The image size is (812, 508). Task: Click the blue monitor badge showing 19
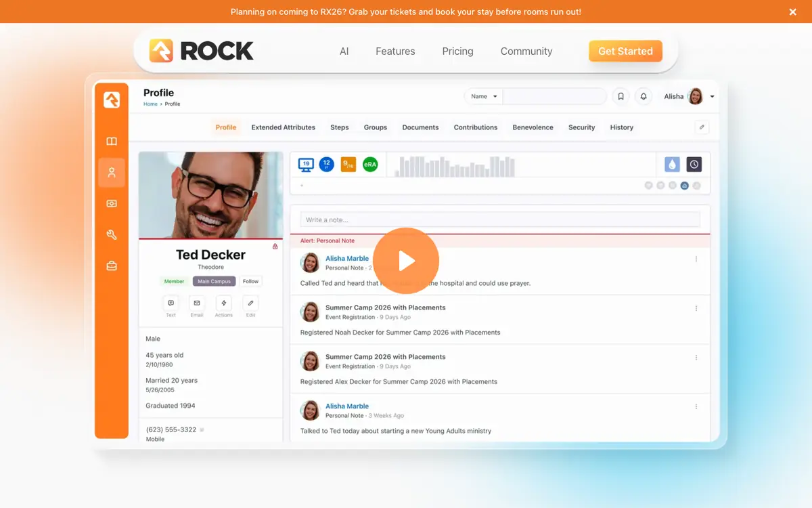pyautogui.click(x=306, y=164)
